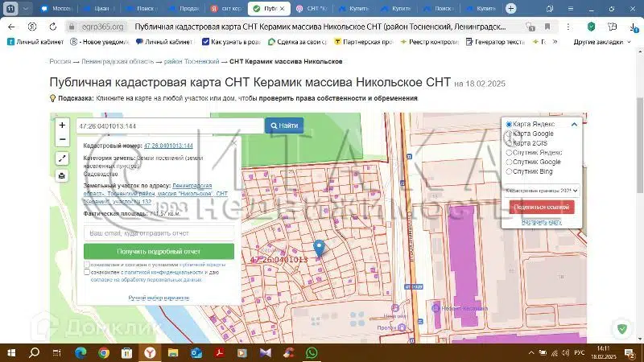644x362 pixels.
Task: Select the Спутник Google radio option
Action: coord(509,162)
